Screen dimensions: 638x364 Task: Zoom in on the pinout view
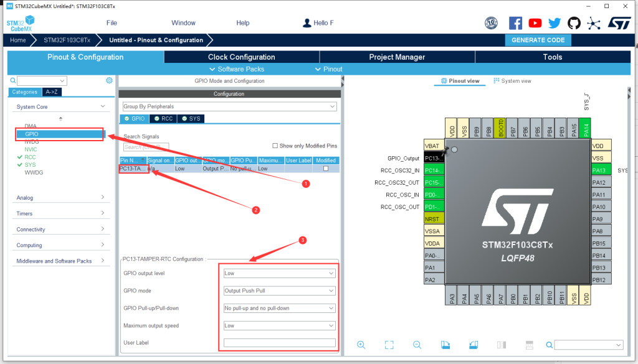tap(361, 345)
